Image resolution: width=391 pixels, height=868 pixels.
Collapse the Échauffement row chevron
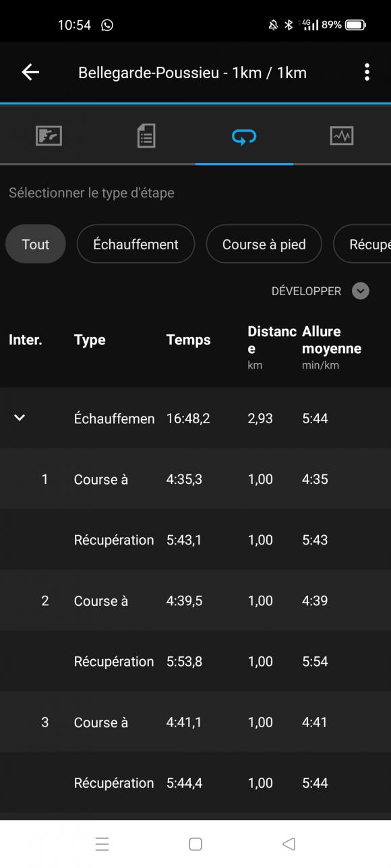click(x=20, y=418)
